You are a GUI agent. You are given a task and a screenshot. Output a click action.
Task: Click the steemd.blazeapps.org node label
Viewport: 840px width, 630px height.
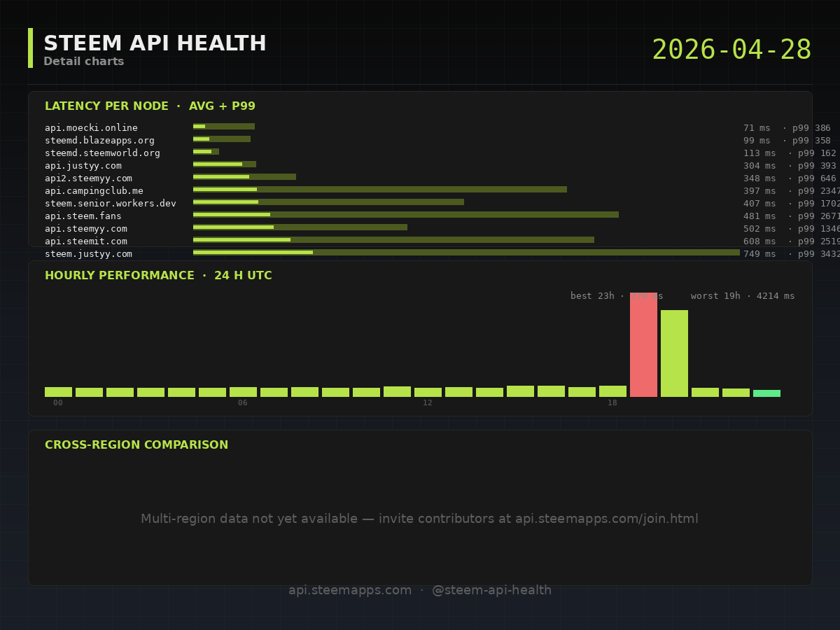pyautogui.click(x=99, y=141)
